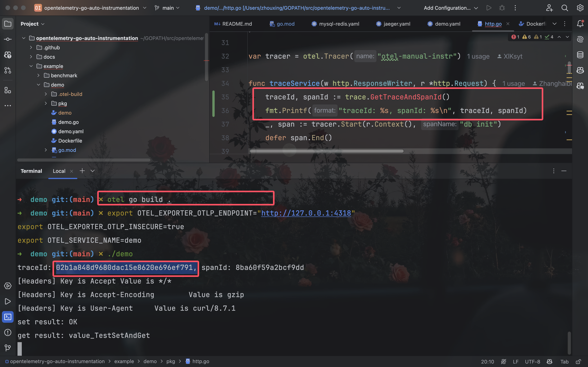Click the editor horizontal scrollbar
The image size is (588, 367).
(x=326, y=151)
